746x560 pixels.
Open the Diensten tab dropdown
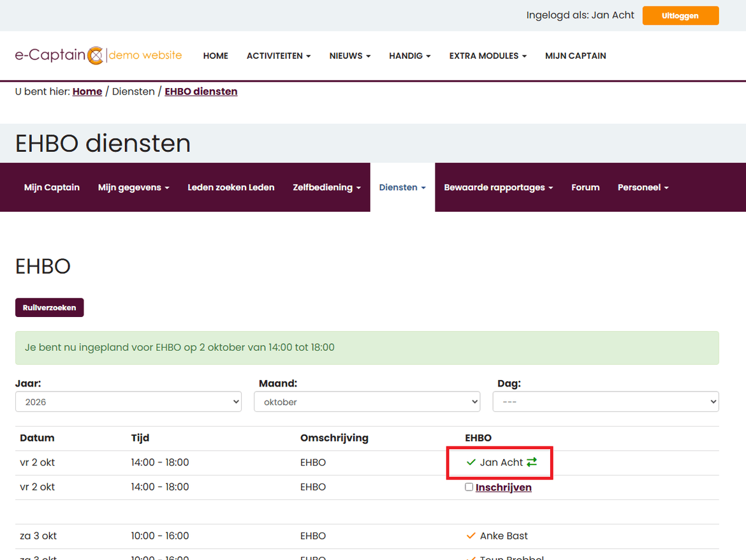pyautogui.click(x=402, y=188)
